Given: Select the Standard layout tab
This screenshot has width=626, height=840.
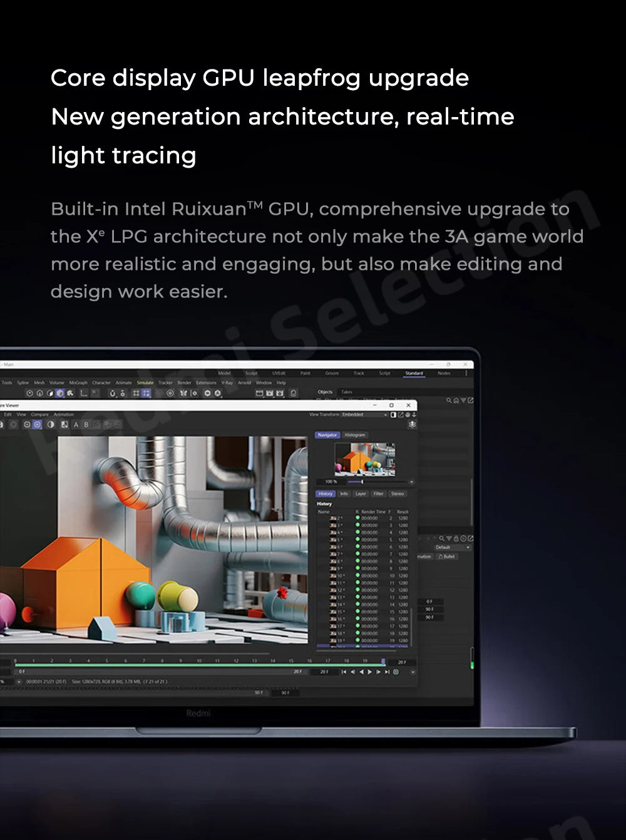Looking at the screenshot, I should coord(414,373).
